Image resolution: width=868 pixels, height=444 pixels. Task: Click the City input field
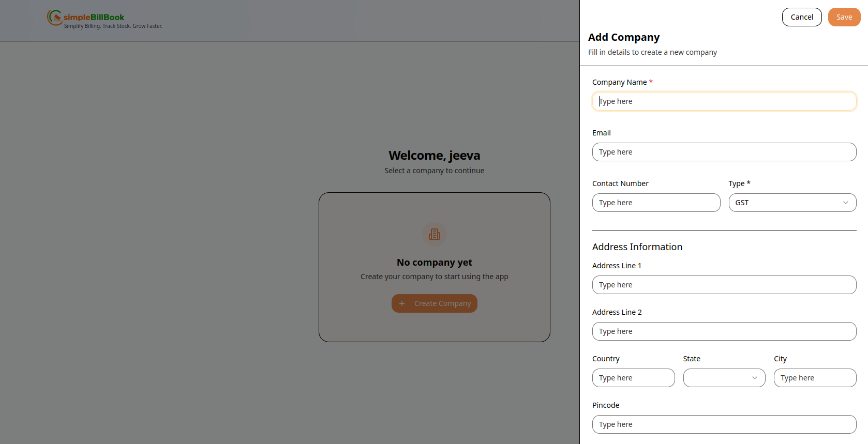pos(815,378)
